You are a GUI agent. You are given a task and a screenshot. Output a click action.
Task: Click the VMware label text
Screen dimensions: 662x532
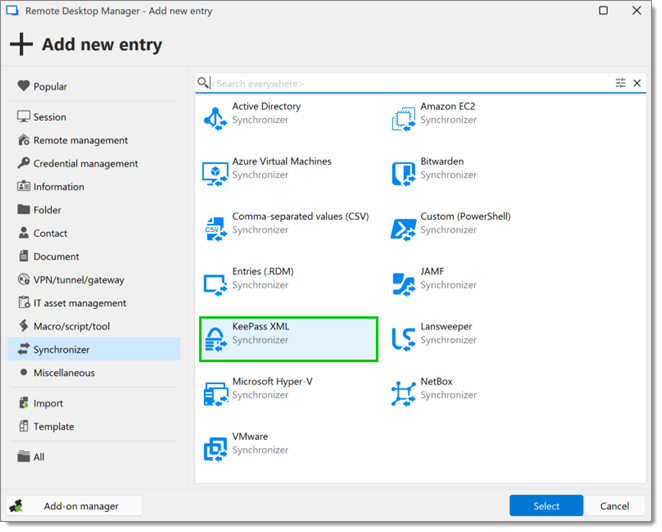[250, 436]
